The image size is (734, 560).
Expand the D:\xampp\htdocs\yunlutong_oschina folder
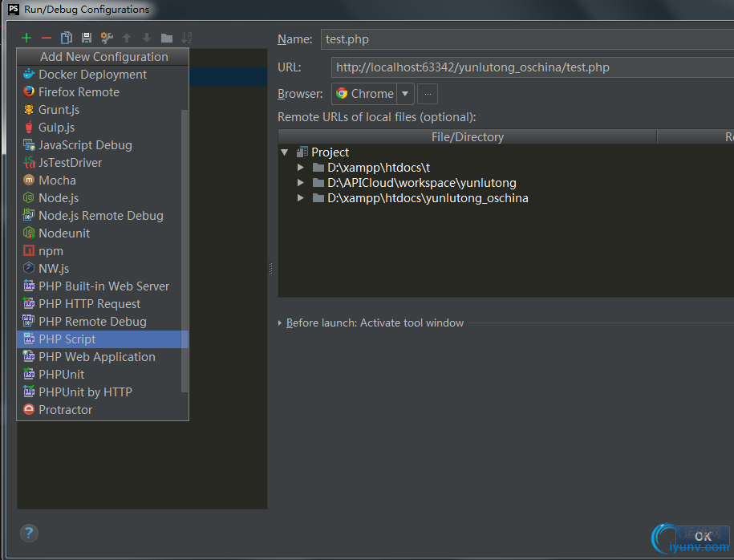pyautogui.click(x=301, y=198)
